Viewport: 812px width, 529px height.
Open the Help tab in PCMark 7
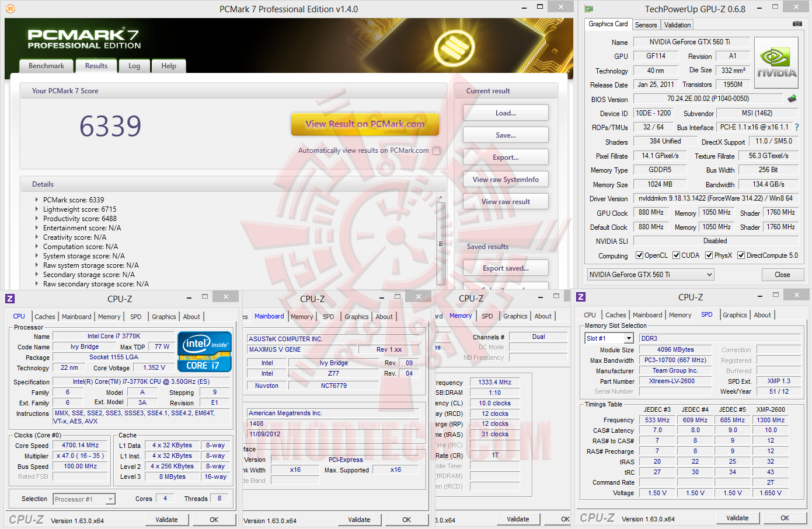point(169,66)
